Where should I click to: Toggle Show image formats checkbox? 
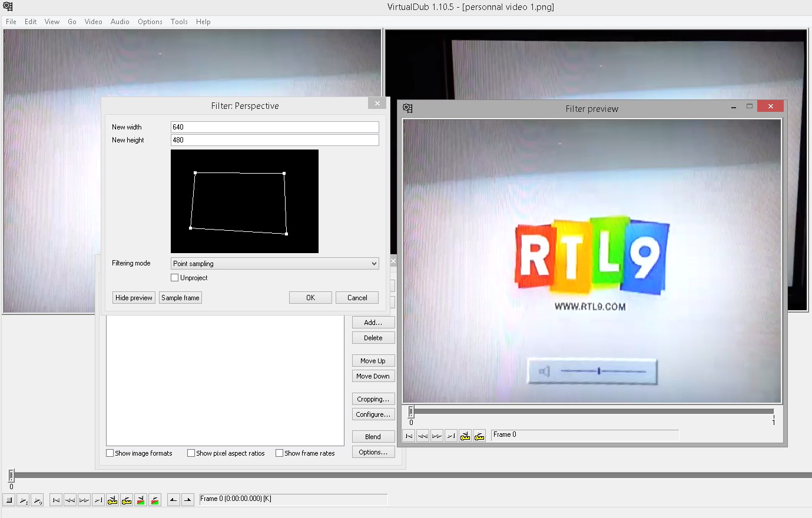(110, 453)
